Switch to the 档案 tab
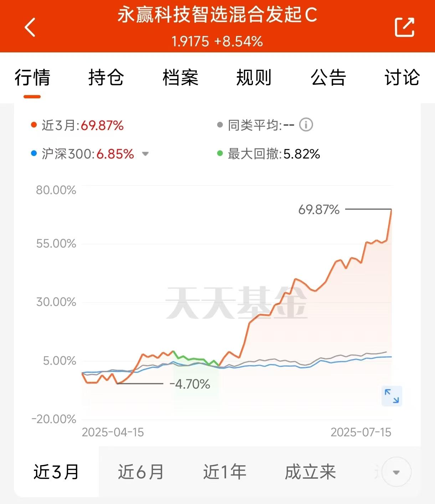Viewport: 435px width, 504px height. point(180,78)
